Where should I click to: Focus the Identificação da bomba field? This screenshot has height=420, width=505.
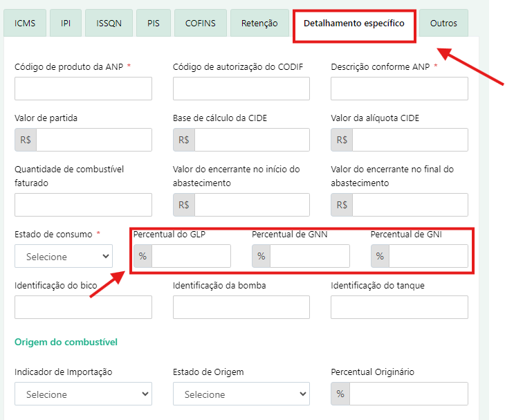click(241, 307)
